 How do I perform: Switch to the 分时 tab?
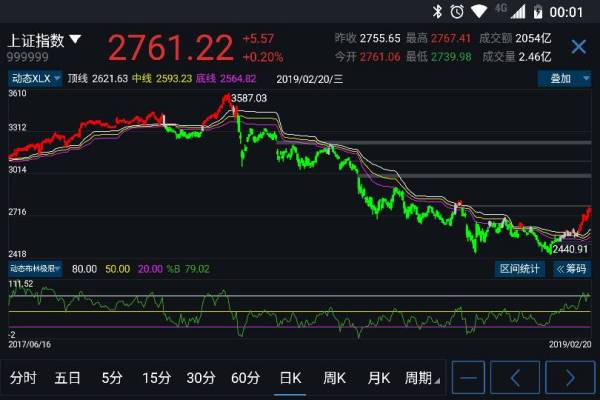(x=23, y=378)
